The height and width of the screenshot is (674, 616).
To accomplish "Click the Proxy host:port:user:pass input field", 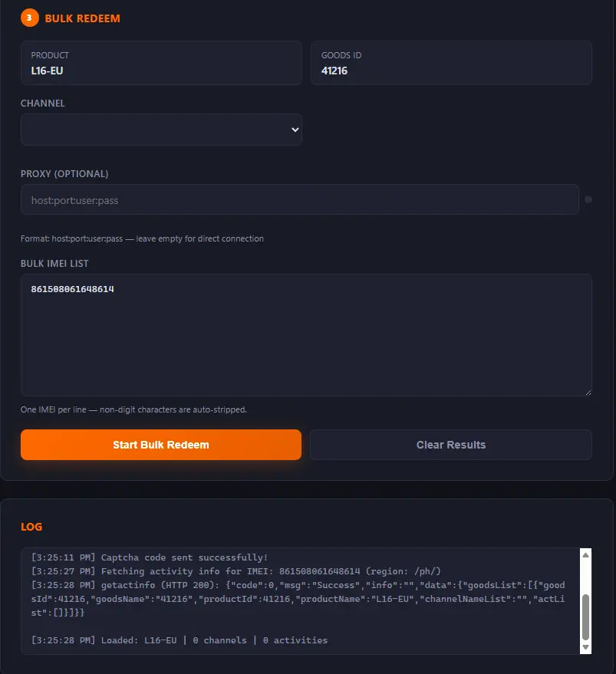I will click(x=299, y=200).
